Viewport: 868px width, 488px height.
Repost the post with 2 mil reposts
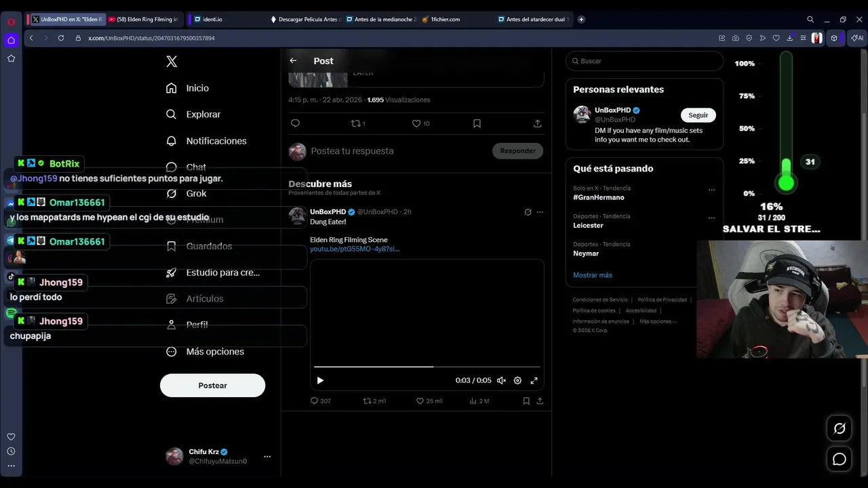point(374,401)
